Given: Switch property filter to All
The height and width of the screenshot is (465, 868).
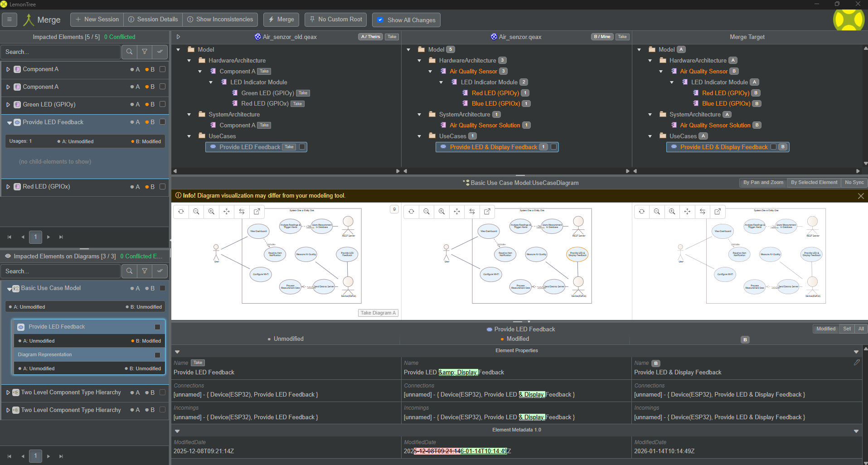Looking at the screenshot, I should pyautogui.click(x=861, y=329).
